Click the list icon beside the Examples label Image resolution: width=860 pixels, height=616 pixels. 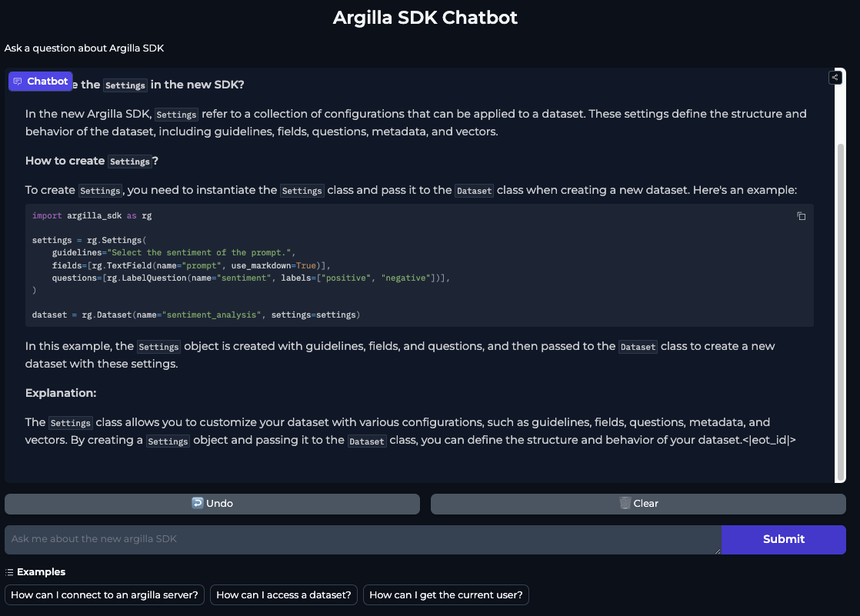coord(10,572)
